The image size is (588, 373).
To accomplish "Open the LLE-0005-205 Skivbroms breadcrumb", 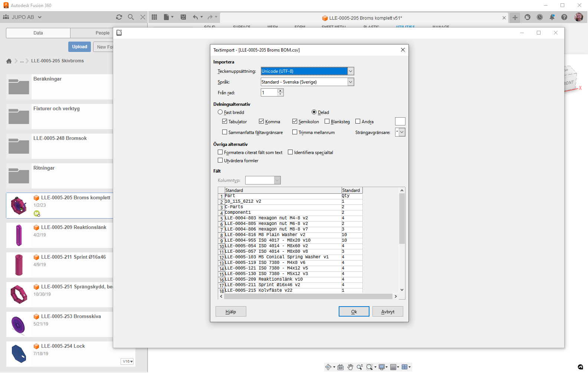I will (x=58, y=61).
